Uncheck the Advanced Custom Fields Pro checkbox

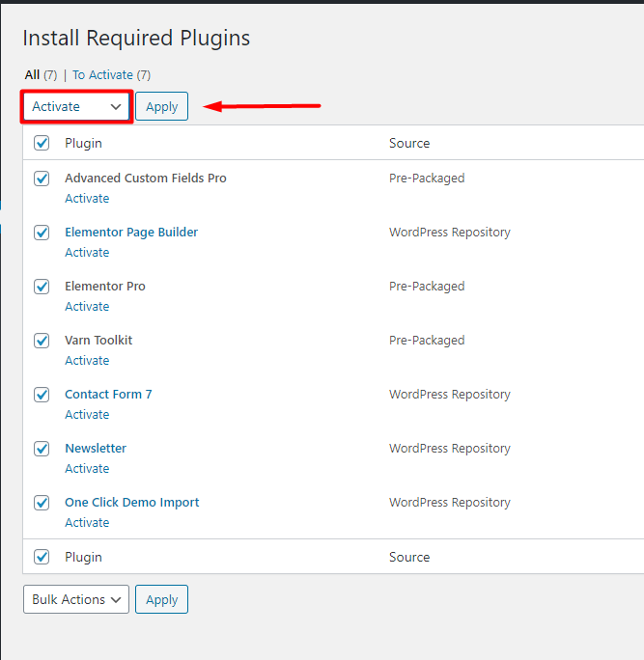(x=42, y=179)
